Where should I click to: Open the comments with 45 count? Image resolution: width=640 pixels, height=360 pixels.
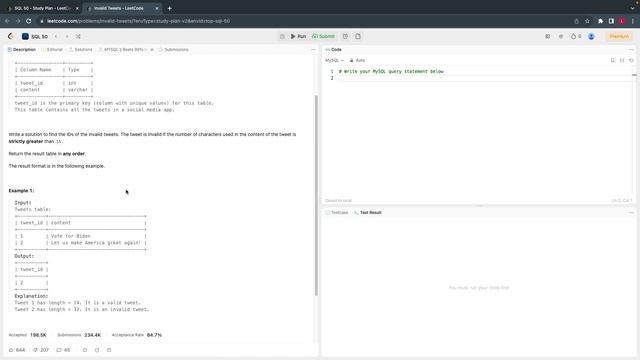click(x=63, y=350)
